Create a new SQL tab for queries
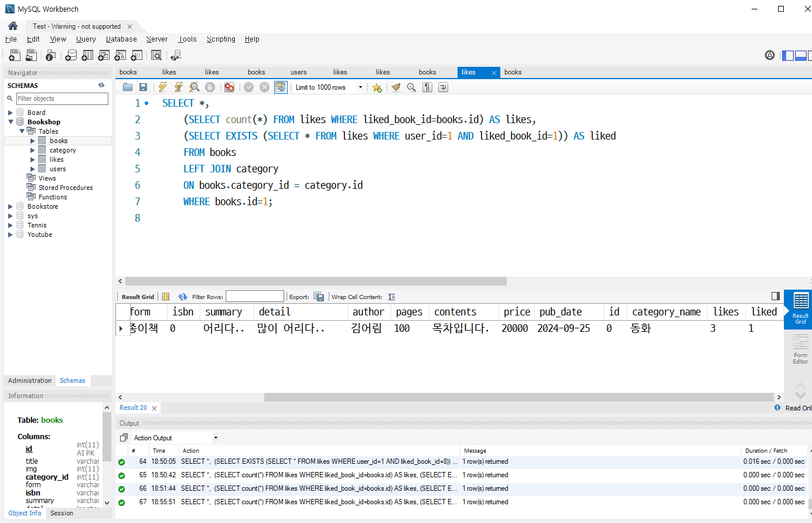The width and height of the screenshot is (812, 523). tap(15, 55)
